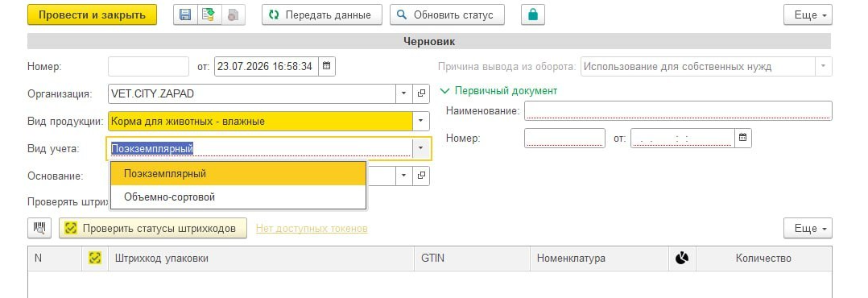Open the organization VET.CITY.ZAPAD record
This screenshot has width=868, height=298.
[421, 93]
